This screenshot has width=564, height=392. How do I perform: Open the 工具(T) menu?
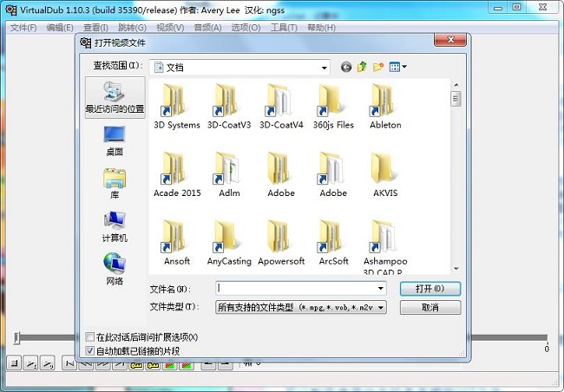[x=284, y=28]
